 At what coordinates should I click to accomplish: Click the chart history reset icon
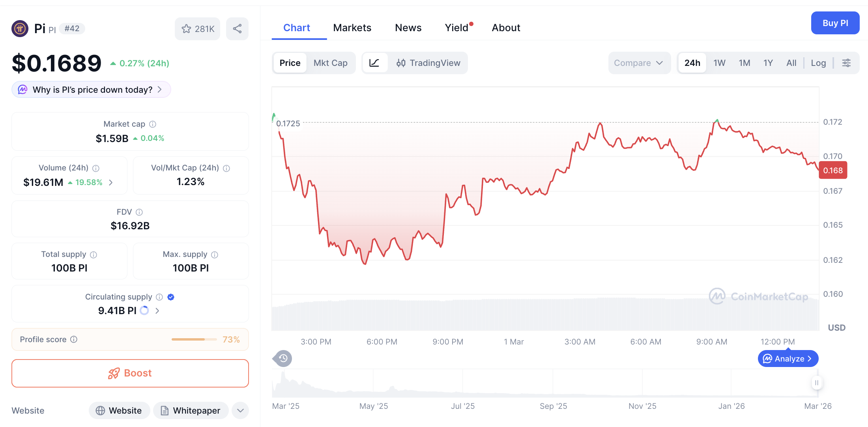(x=282, y=358)
